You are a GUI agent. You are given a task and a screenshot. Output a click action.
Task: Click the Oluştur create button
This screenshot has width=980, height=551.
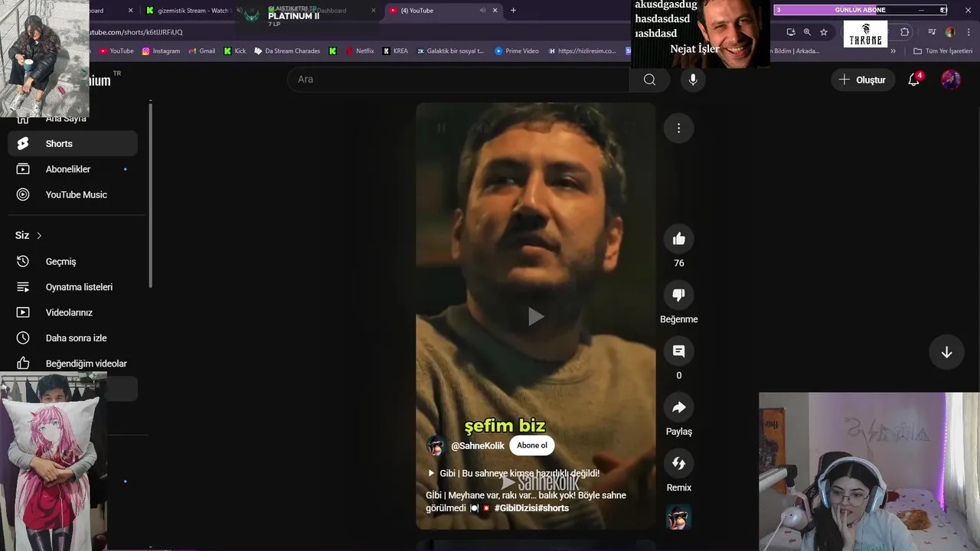(863, 80)
